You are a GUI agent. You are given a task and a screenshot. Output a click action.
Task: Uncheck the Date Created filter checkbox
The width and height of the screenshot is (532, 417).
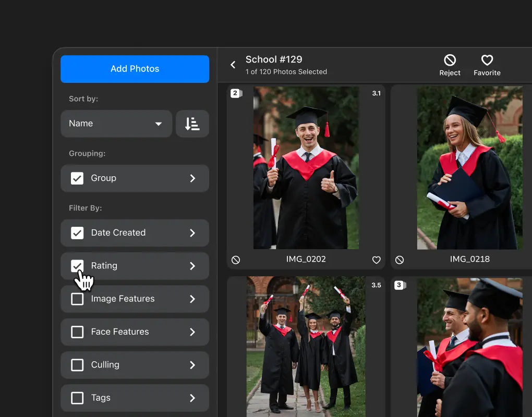77,233
